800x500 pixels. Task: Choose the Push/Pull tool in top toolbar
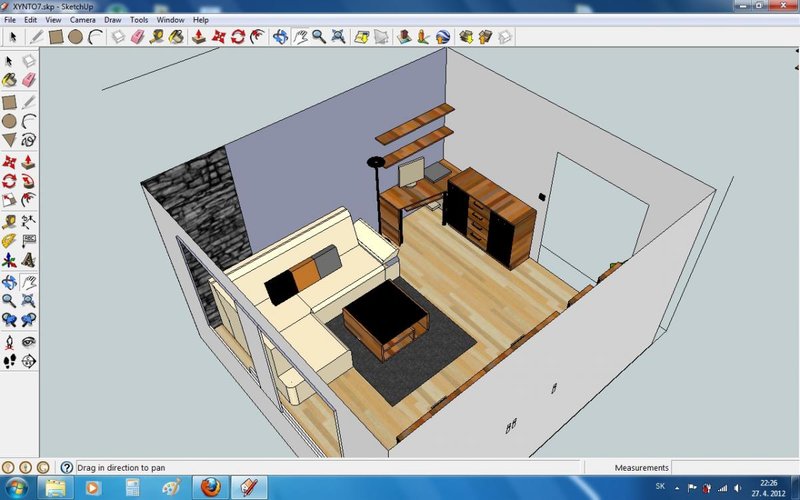coord(199,37)
